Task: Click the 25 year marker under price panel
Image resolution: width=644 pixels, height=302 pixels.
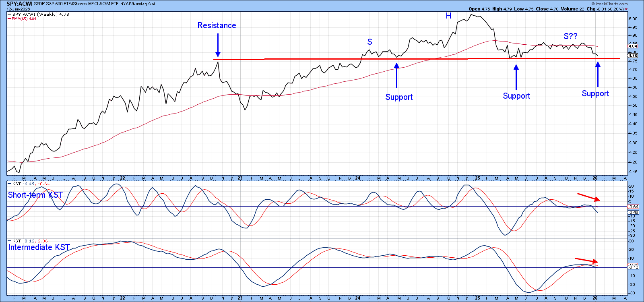Action: click(477, 178)
